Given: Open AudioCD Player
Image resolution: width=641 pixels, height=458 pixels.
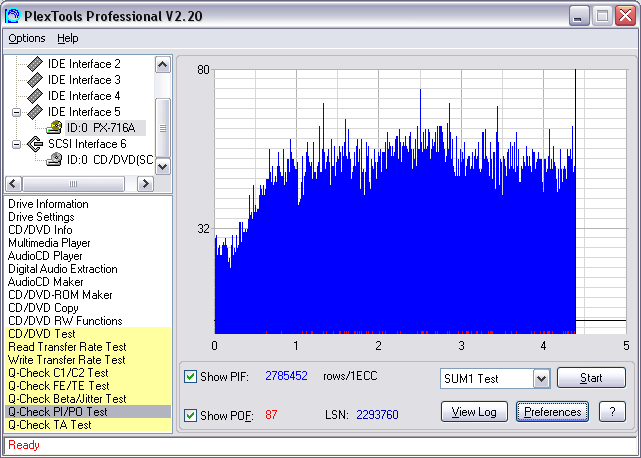Looking at the screenshot, I should pos(45,256).
